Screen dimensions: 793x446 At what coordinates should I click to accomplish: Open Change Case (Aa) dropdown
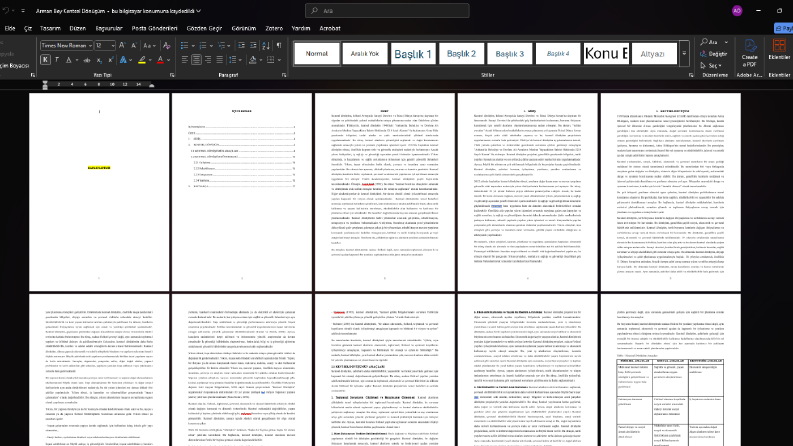tap(149, 46)
